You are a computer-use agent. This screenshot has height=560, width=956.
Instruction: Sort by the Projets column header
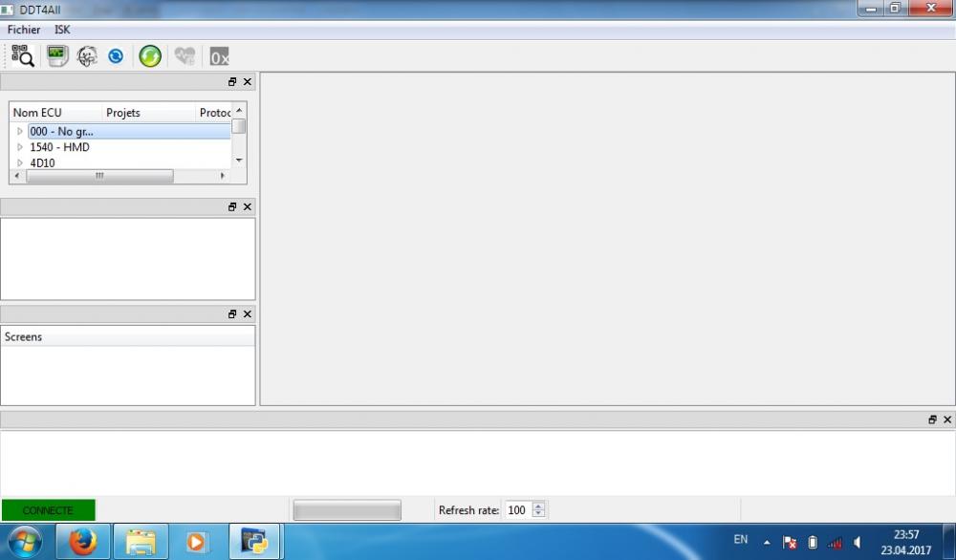[149, 113]
